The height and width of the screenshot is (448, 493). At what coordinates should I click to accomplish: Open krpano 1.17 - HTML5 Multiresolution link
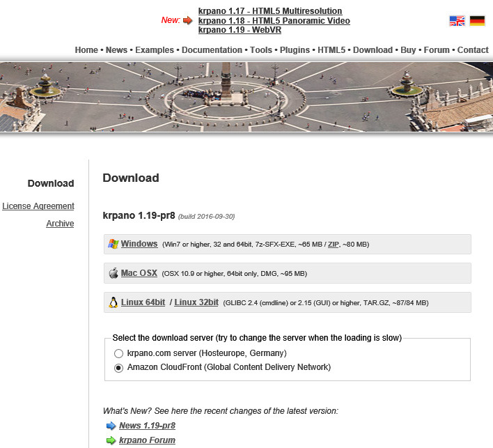270,11
